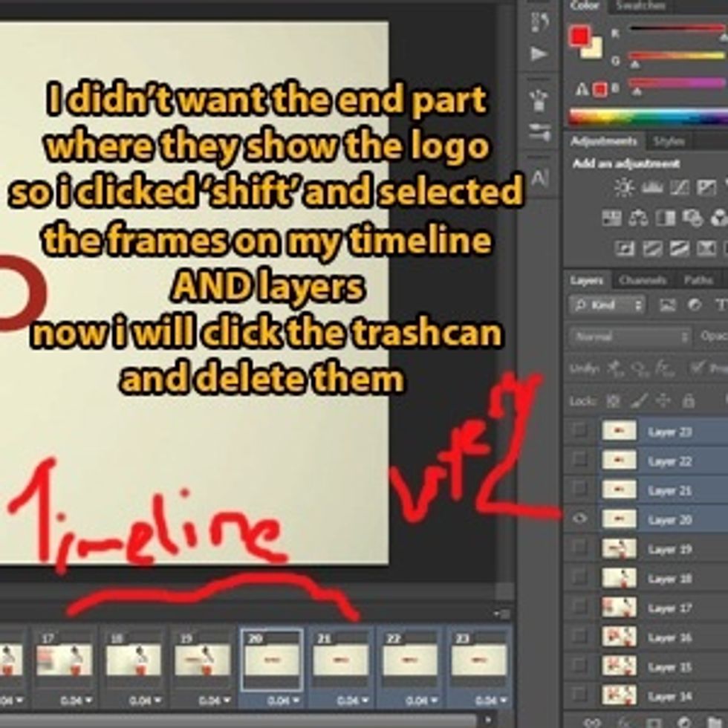Show Layer 17 via visibility box
This screenshot has width=728, height=728.
click(579, 607)
